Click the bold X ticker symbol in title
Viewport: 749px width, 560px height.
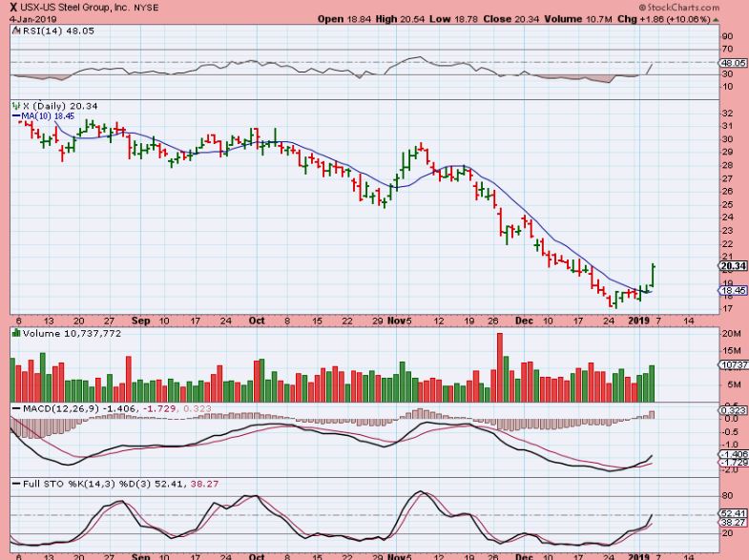[x=14, y=8]
